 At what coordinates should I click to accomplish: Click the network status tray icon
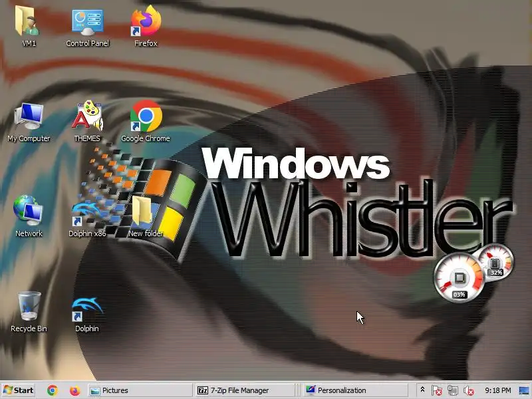click(x=453, y=391)
